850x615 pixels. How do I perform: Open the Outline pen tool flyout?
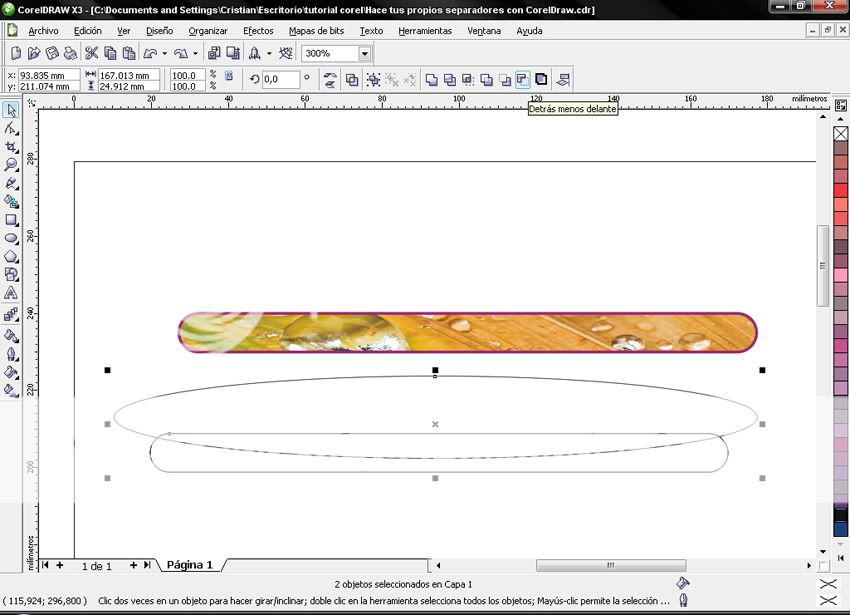[x=11, y=354]
